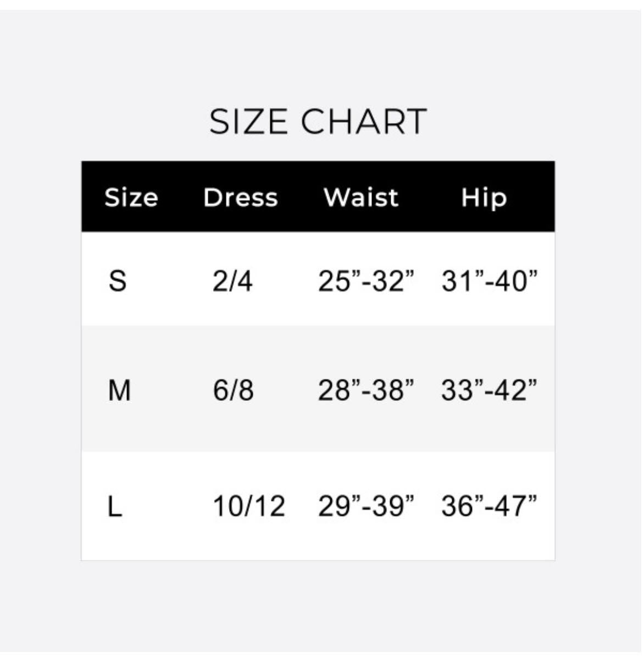Click dress size 10/12 cell
Viewport: 644px width, 656px height.
pyautogui.click(x=249, y=506)
